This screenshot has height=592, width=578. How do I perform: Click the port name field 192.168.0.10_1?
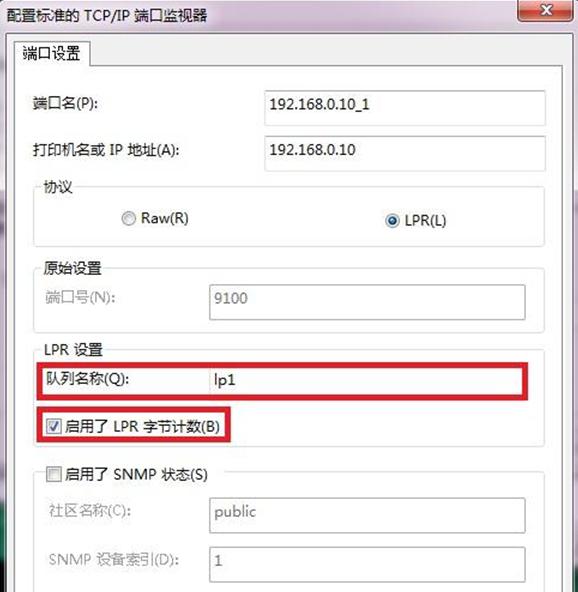pos(405,108)
